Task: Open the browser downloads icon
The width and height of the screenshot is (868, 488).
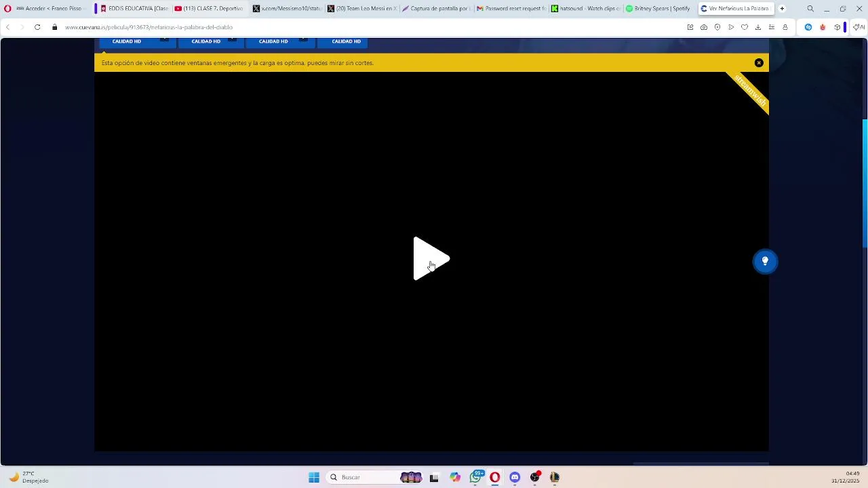Action: pos(758,27)
